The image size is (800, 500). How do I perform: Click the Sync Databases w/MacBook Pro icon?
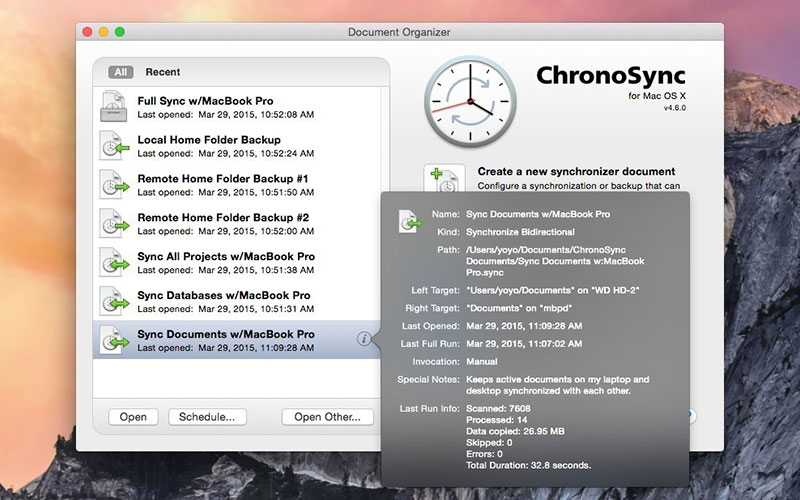point(113,301)
